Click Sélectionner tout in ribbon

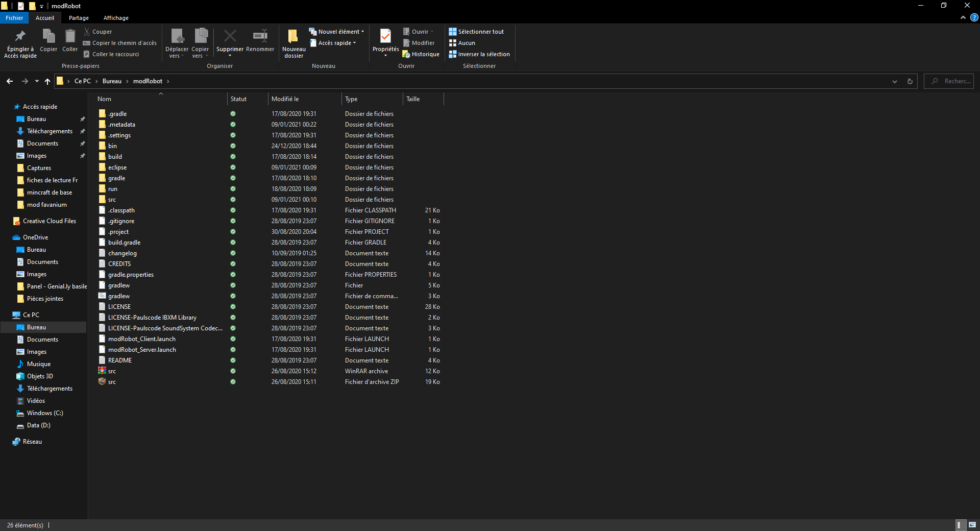[x=476, y=32]
